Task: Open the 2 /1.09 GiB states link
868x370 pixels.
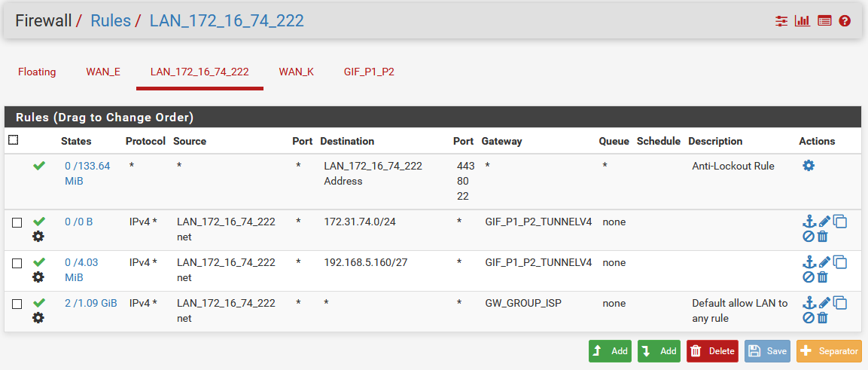Action: coord(90,304)
